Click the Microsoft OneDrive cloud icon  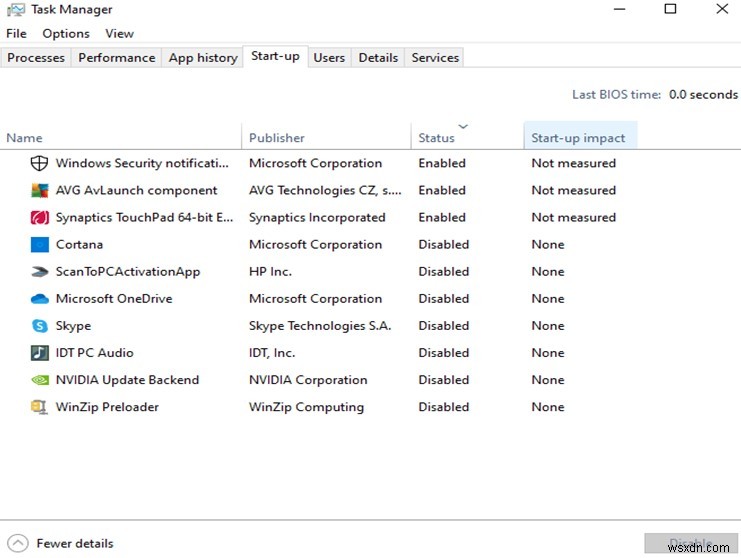coord(39,299)
